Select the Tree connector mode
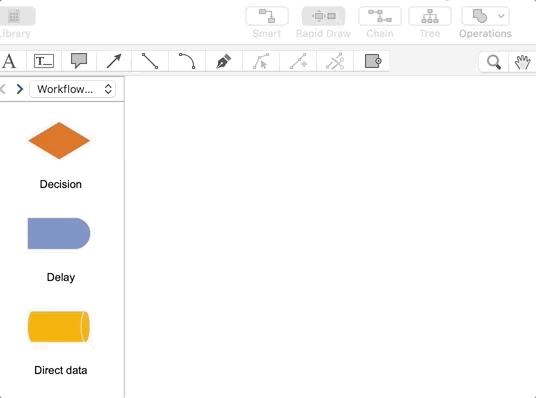The image size is (536, 398). (430, 16)
